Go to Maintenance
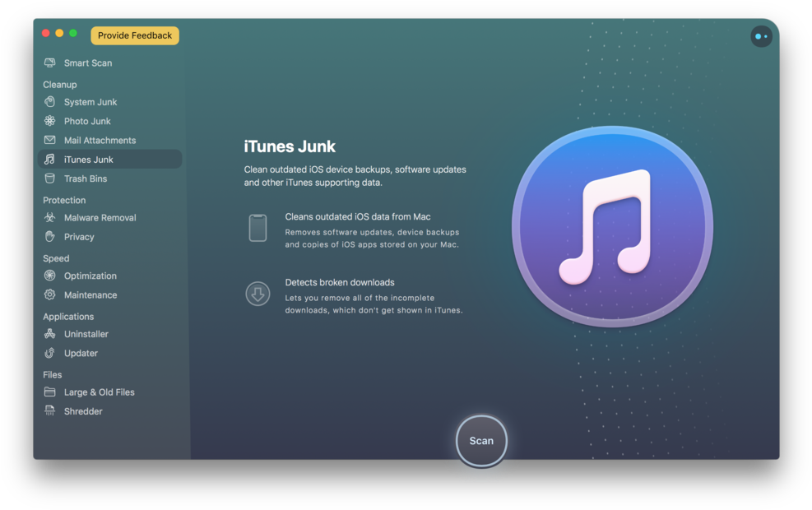Screen dimensions: 812x510 coord(109,295)
